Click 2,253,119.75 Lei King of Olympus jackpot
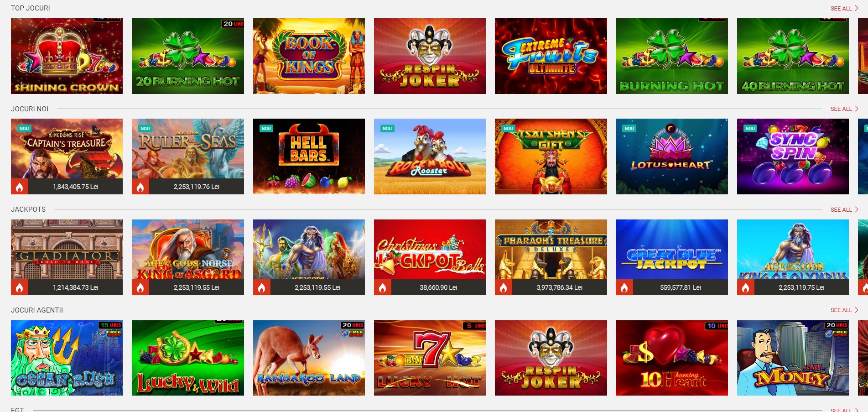The width and height of the screenshot is (868, 412). point(801,287)
